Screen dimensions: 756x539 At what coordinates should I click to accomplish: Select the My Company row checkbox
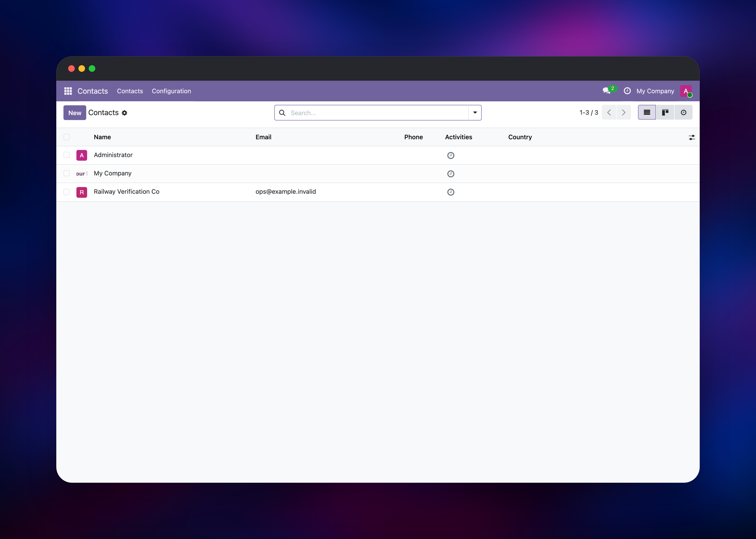point(67,173)
